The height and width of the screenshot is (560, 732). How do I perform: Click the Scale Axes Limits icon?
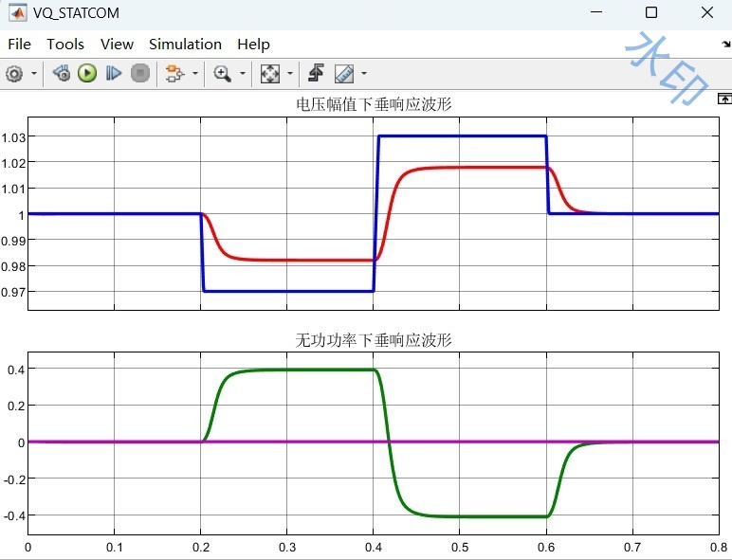270,74
